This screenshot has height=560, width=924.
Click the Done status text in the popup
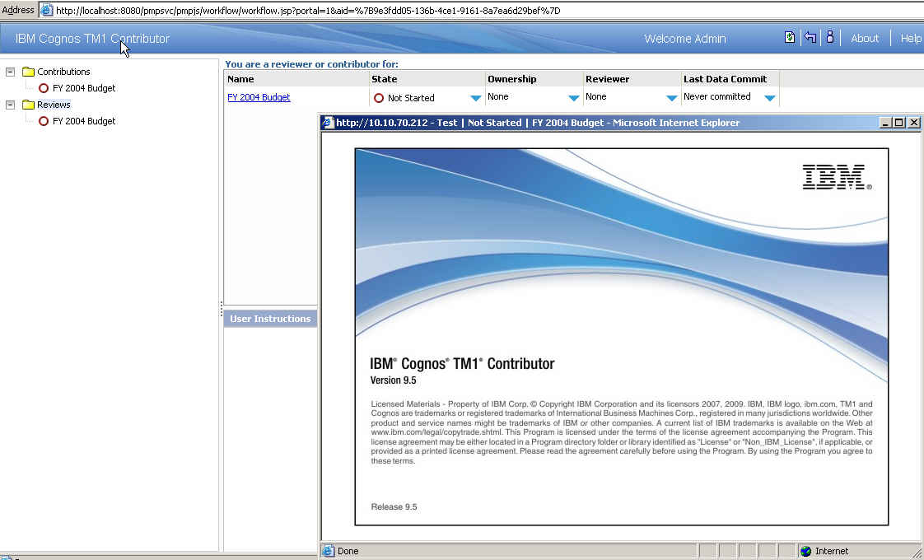point(348,551)
